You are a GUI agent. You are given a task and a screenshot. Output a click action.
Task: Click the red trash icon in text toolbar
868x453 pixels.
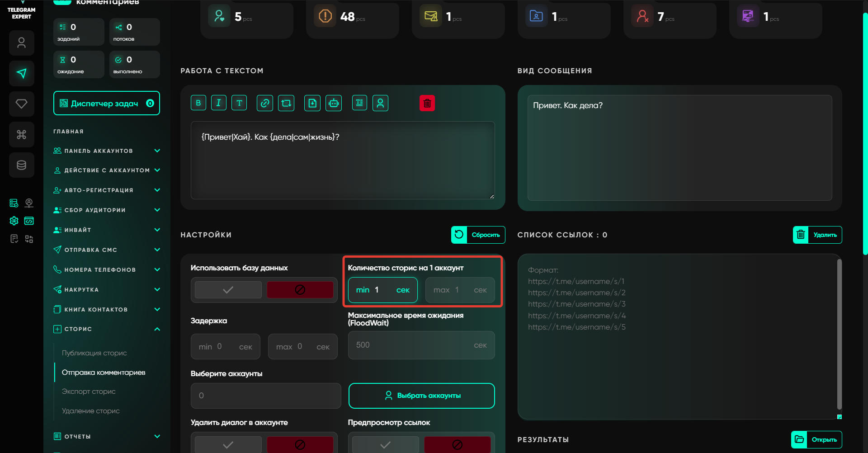(x=427, y=103)
